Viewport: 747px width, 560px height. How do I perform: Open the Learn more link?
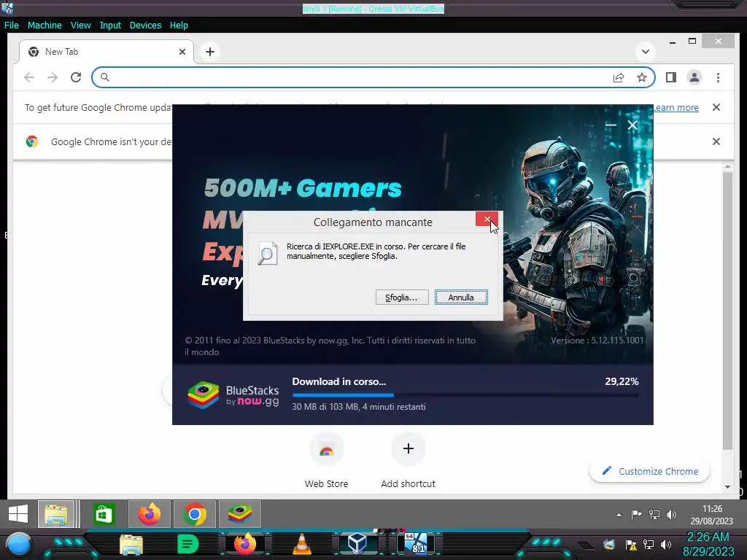coord(676,108)
